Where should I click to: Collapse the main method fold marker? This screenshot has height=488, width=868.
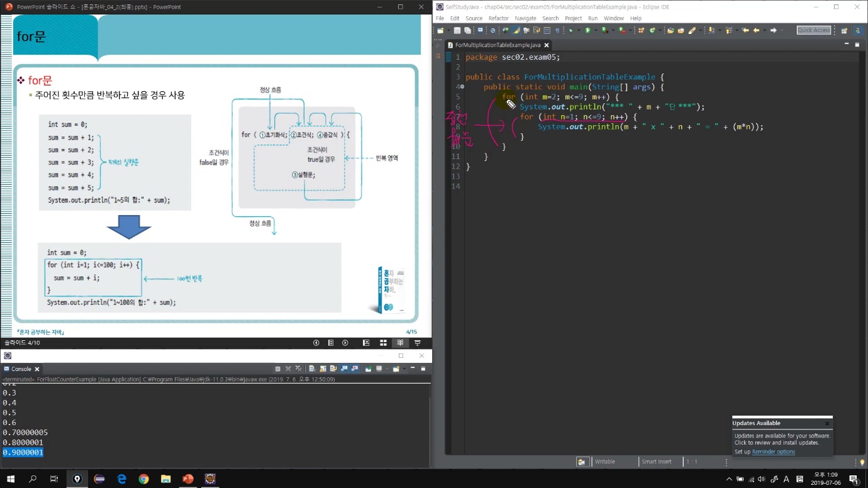[x=462, y=87]
